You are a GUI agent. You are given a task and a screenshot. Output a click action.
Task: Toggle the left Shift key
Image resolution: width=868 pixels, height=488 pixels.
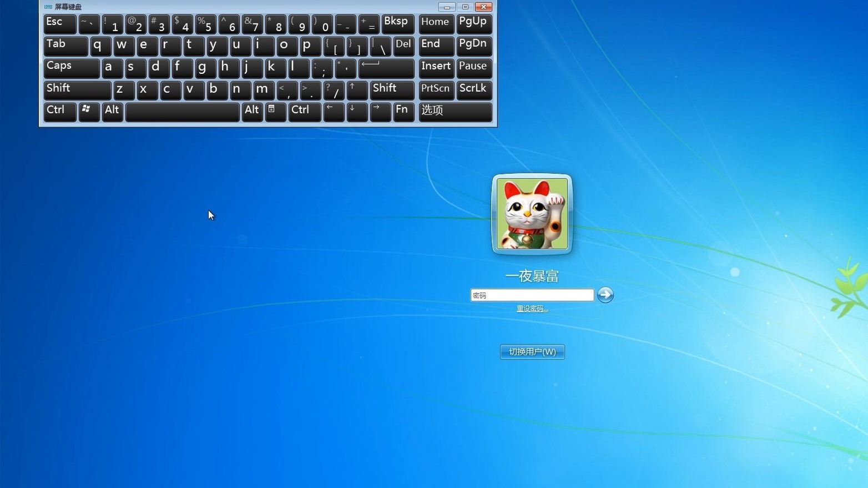click(77, 90)
